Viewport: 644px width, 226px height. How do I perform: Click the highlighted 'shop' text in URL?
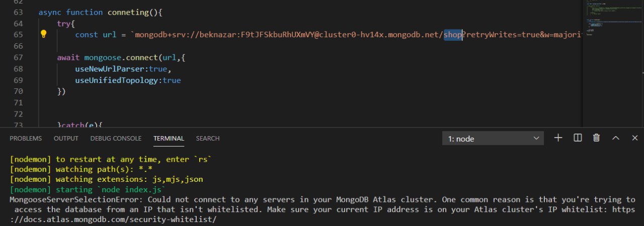[x=453, y=35]
